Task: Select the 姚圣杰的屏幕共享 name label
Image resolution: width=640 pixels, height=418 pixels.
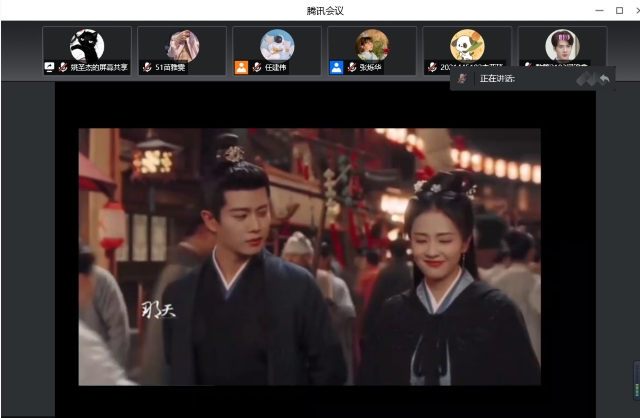Action: [x=99, y=67]
